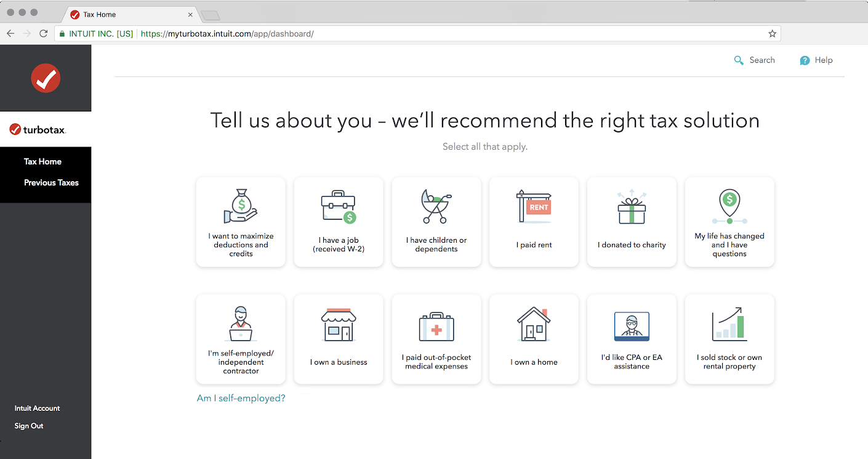868x459 pixels.
Task: Reload the page in the browser
Action: tap(43, 34)
